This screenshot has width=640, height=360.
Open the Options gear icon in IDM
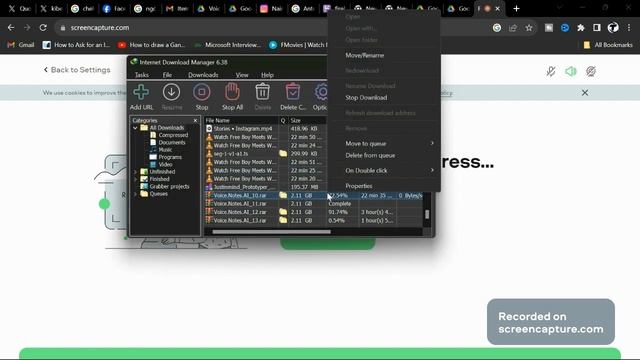tap(321, 92)
